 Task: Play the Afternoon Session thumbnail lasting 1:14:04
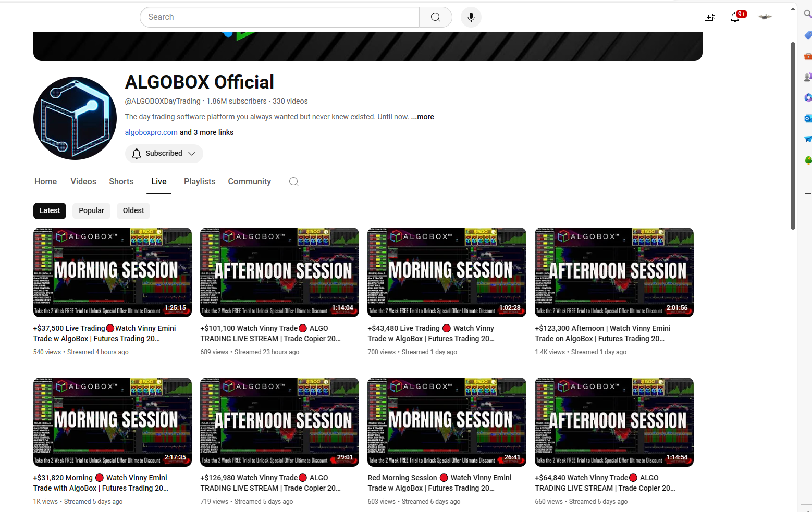(x=280, y=272)
